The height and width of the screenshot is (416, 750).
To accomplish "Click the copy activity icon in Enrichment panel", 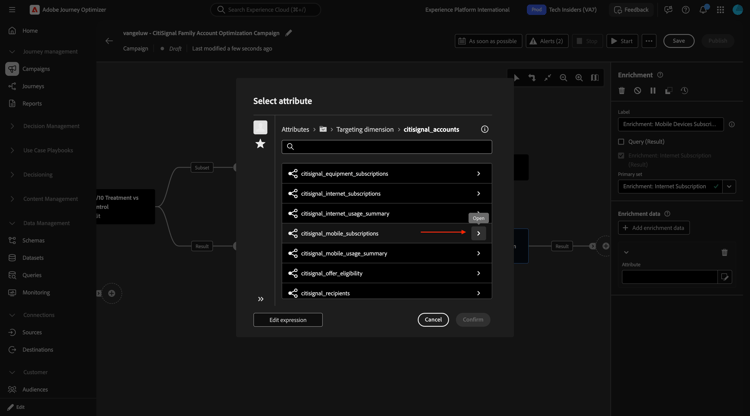I will point(669,90).
